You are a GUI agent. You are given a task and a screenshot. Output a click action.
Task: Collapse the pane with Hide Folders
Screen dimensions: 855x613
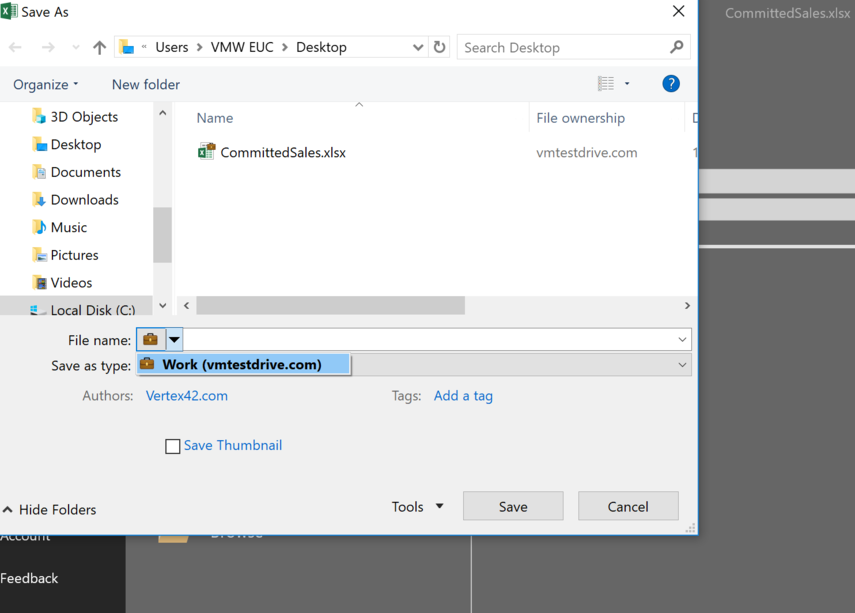click(50, 510)
